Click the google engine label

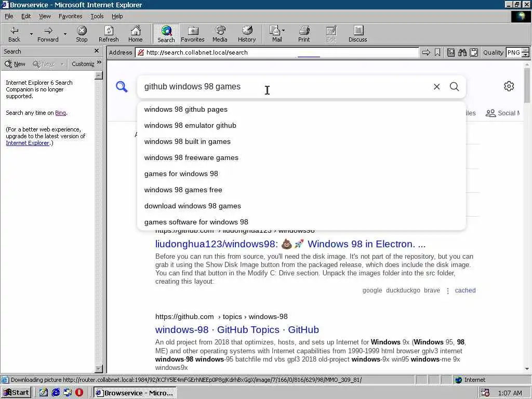click(372, 290)
